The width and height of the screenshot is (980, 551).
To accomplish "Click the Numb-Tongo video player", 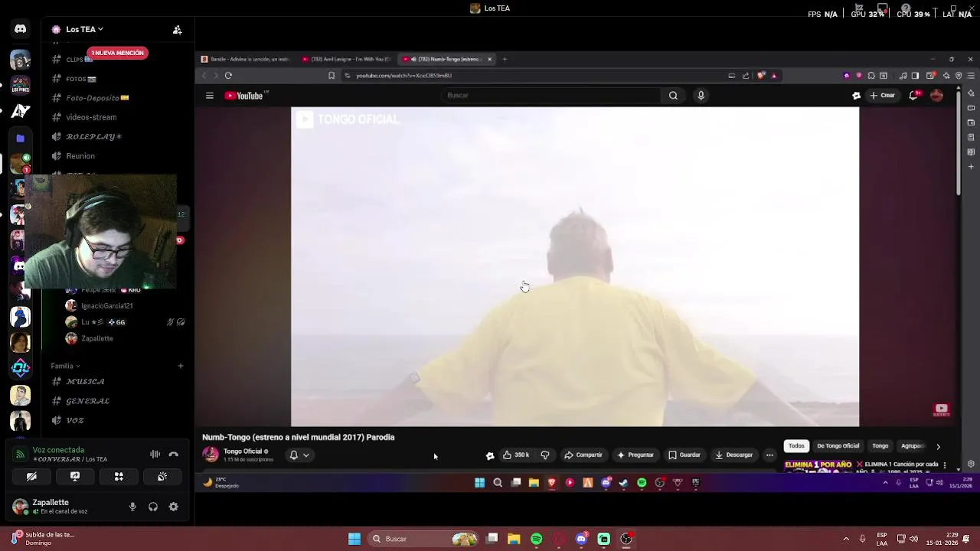I will 575,266.
